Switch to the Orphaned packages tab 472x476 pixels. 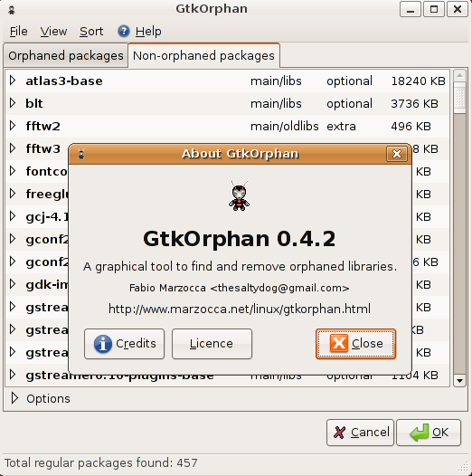66,56
